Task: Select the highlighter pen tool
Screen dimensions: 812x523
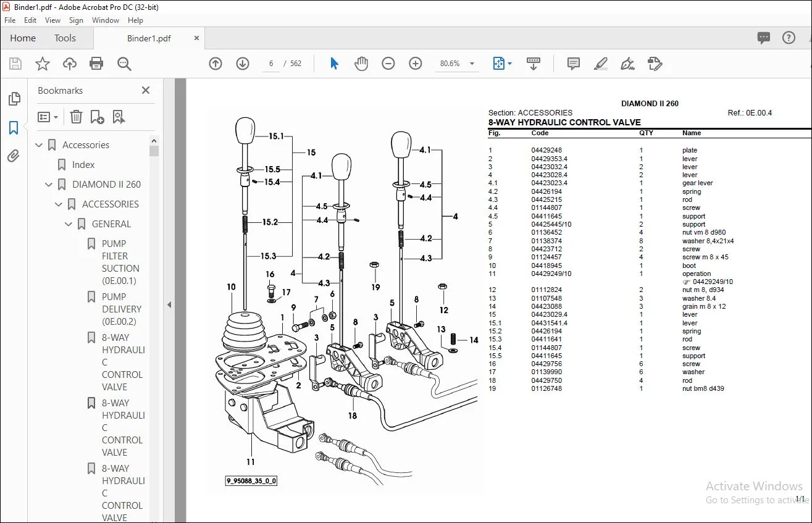Action: (600, 64)
